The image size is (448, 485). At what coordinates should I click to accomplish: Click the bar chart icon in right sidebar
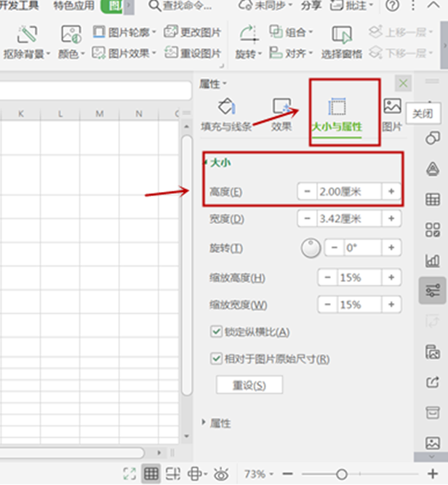(x=433, y=260)
